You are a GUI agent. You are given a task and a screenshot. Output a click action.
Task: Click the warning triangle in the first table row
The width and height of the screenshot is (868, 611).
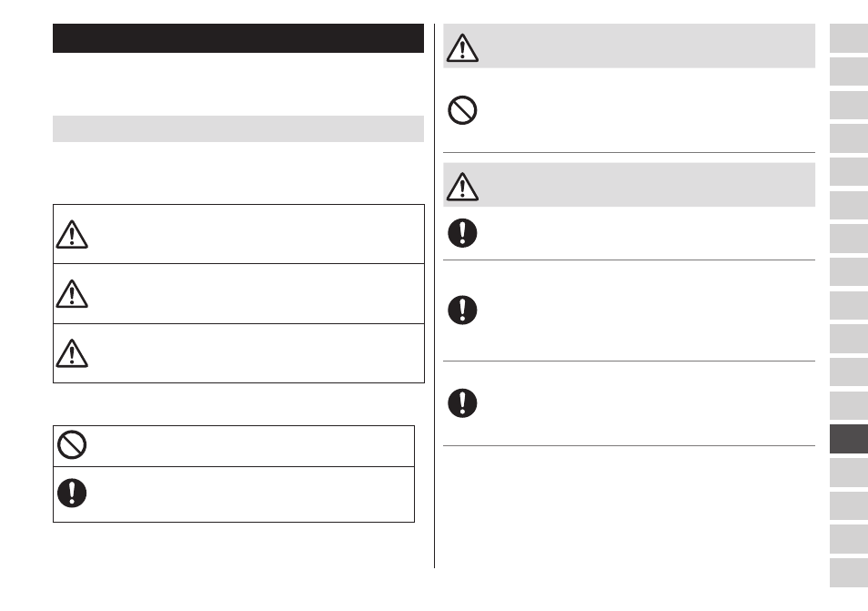point(72,234)
